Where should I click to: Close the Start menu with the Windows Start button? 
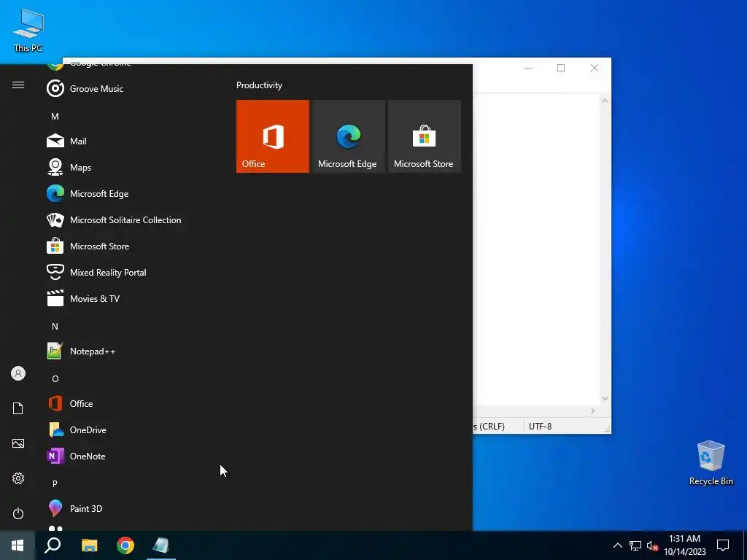[18, 545]
